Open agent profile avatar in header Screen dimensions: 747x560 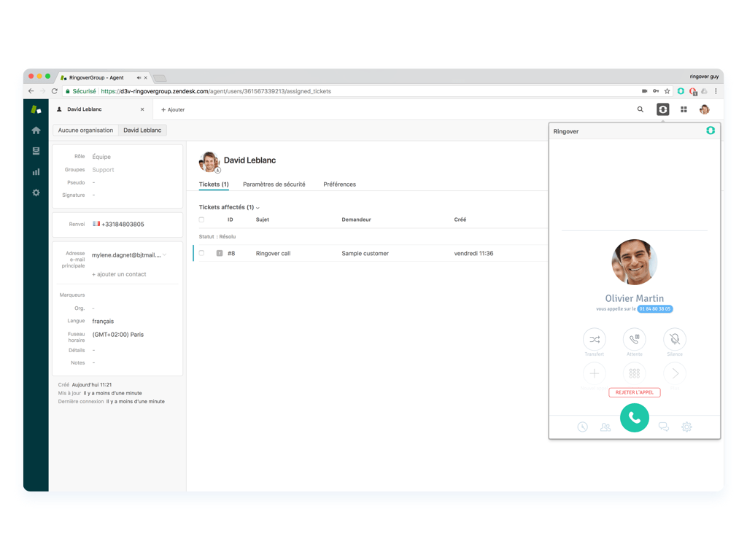(x=705, y=109)
